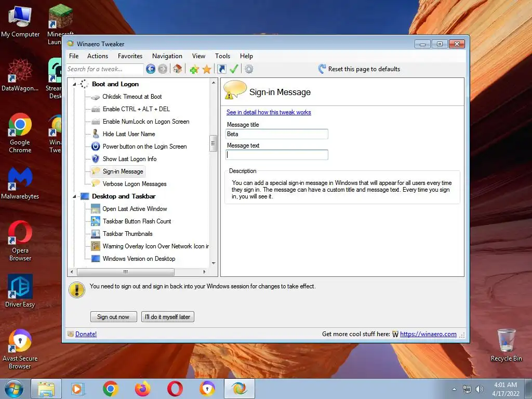This screenshot has height=399, width=532.
Task: Open the Help menu
Action: coord(246,56)
